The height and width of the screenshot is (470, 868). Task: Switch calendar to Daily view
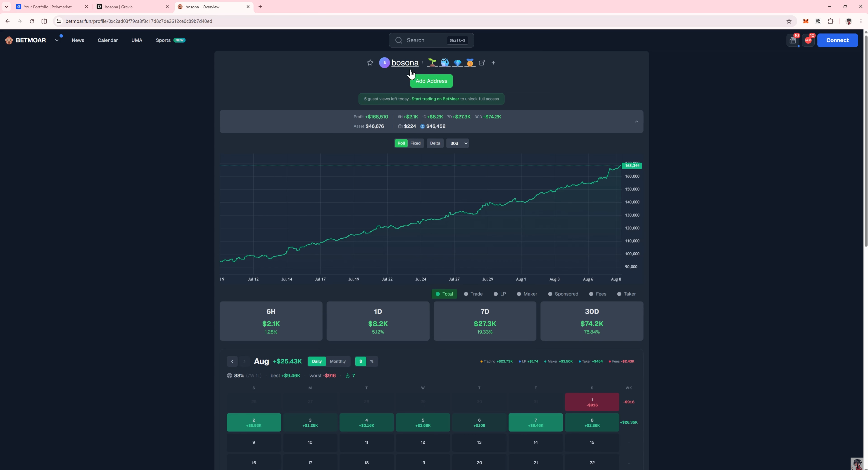pos(317,361)
